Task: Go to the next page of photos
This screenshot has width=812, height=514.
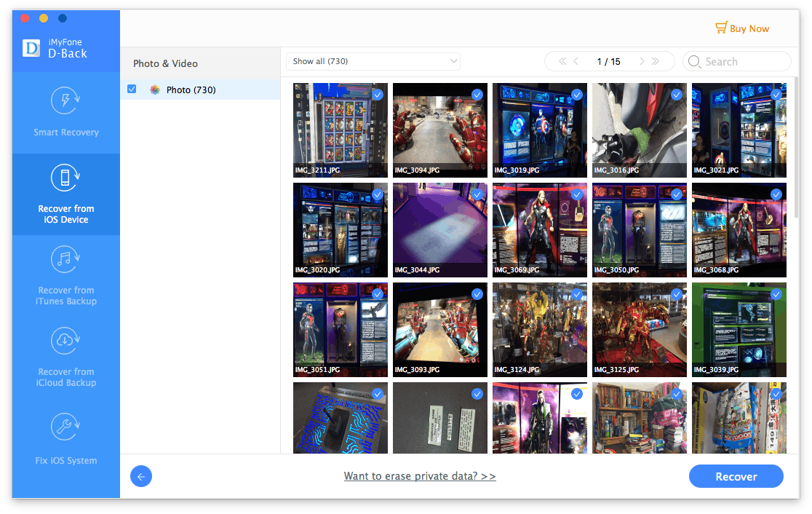Action: coord(642,61)
